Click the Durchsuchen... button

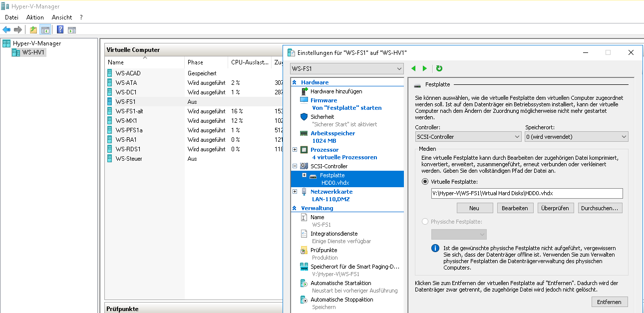(x=600, y=208)
